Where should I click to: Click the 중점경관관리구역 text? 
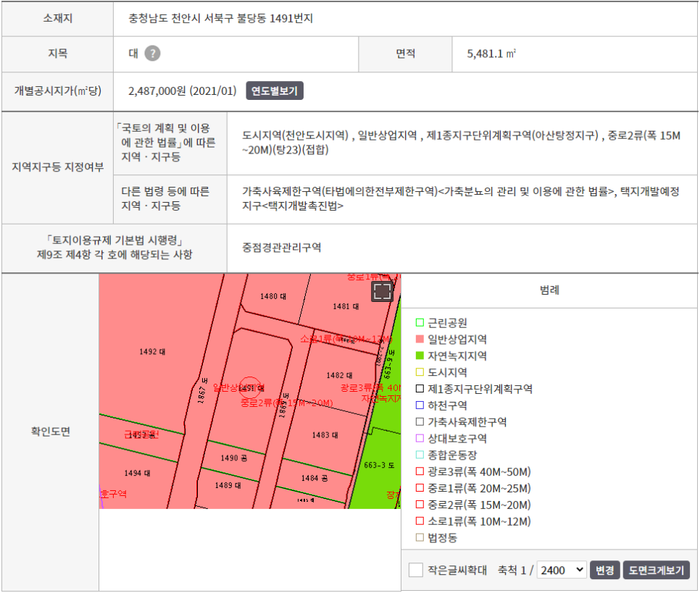click(x=282, y=247)
